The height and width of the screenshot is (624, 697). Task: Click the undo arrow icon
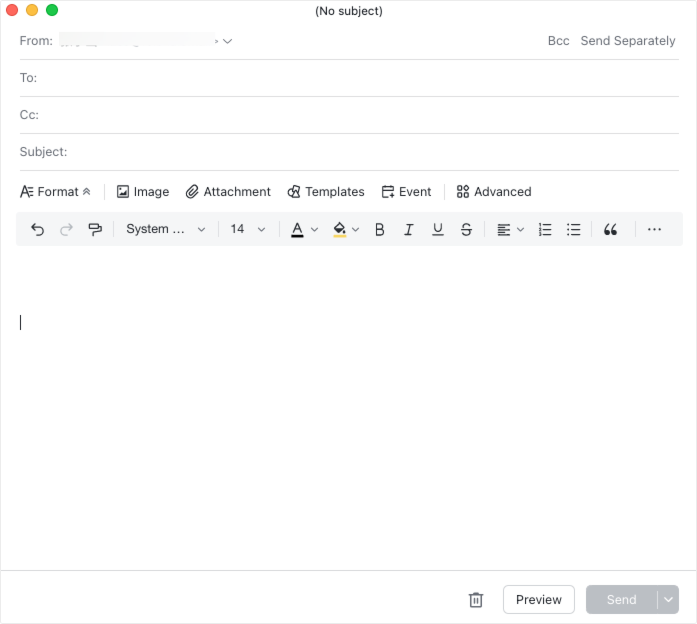(x=38, y=229)
